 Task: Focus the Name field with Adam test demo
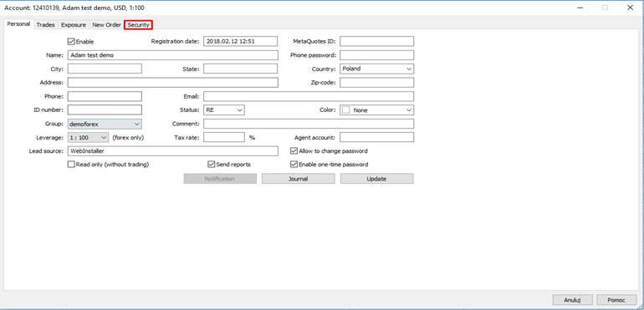click(x=173, y=55)
